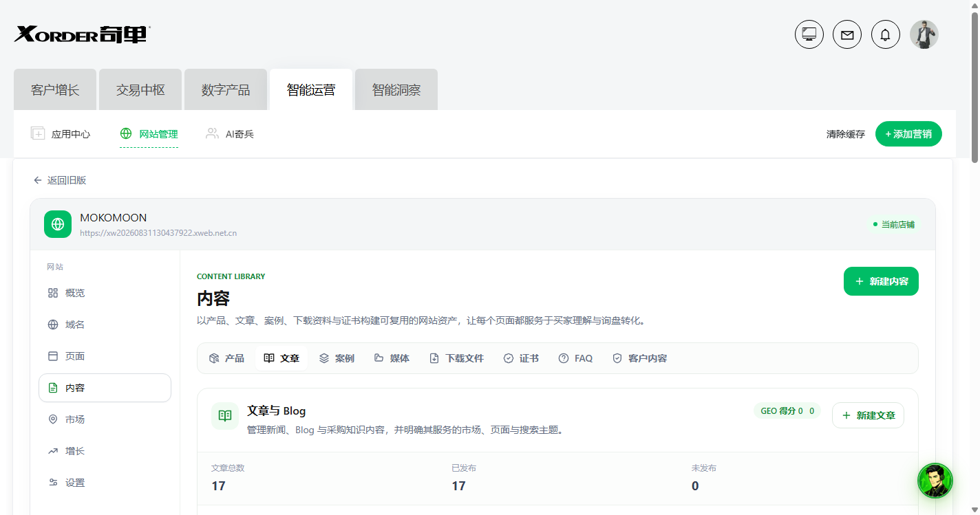Select 内容 in the site sidebar

(x=105, y=388)
